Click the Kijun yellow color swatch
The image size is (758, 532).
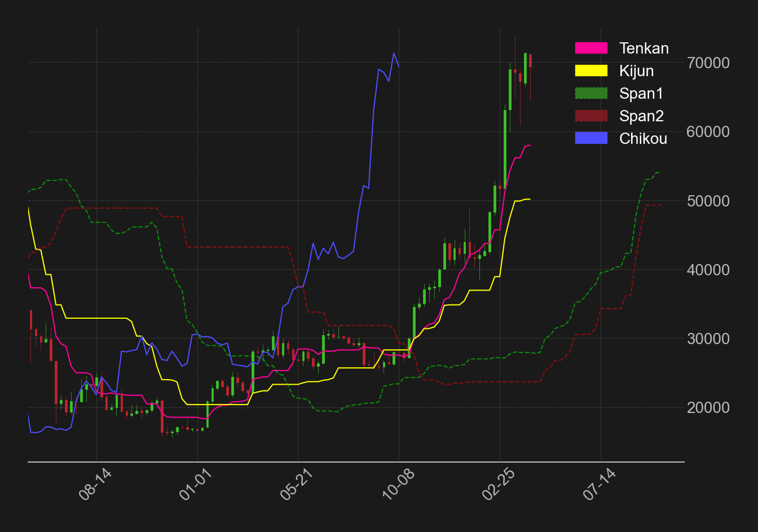(x=591, y=71)
